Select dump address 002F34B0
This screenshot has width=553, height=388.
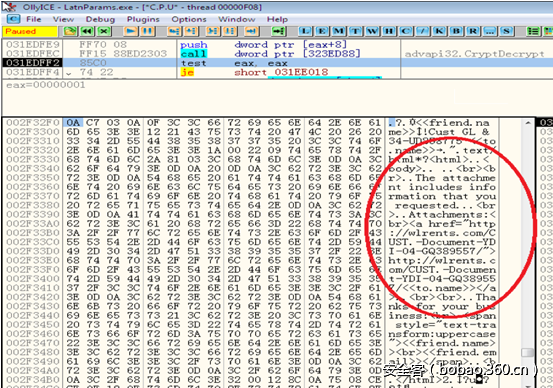click(33, 380)
